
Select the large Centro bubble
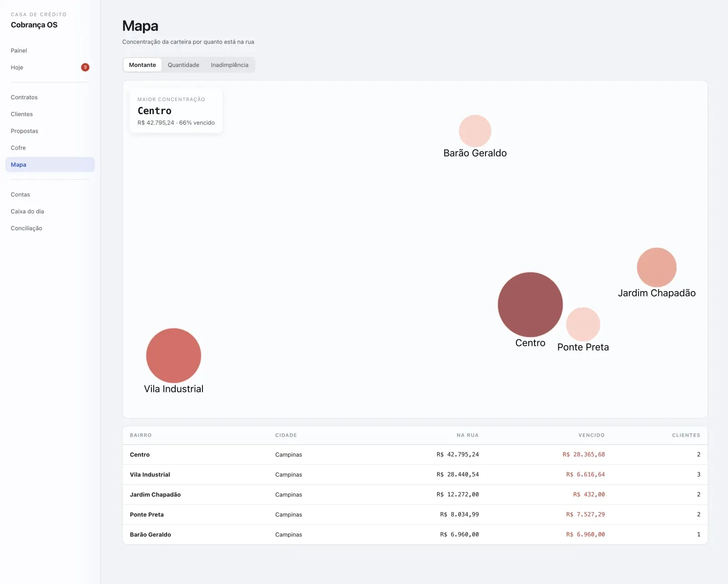tap(530, 305)
